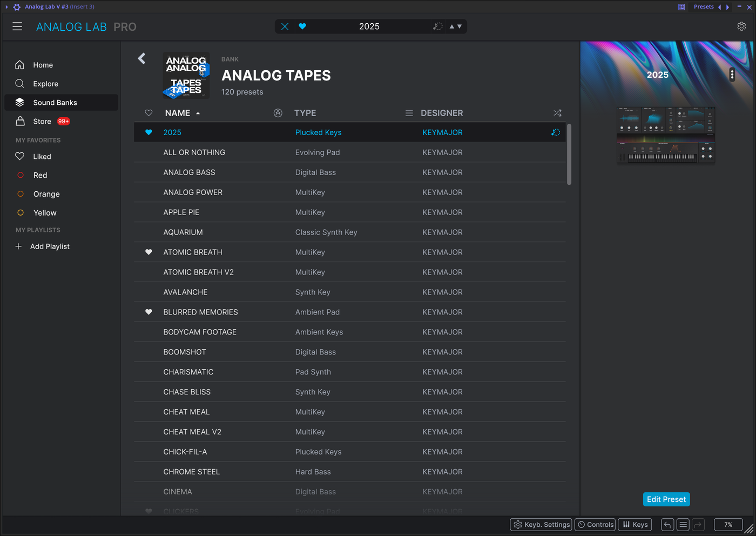This screenshot has width=756, height=536.
Task: Select the AQUARIUM preset
Action: (x=350, y=232)
